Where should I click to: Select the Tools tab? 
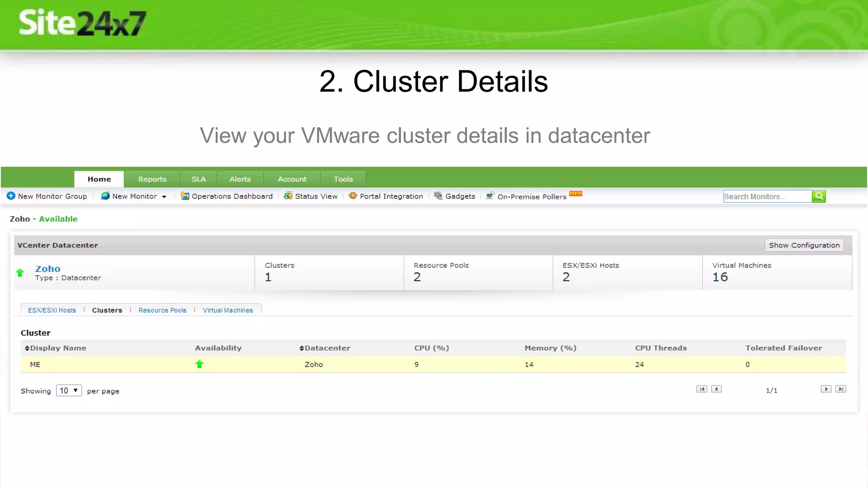343,179
